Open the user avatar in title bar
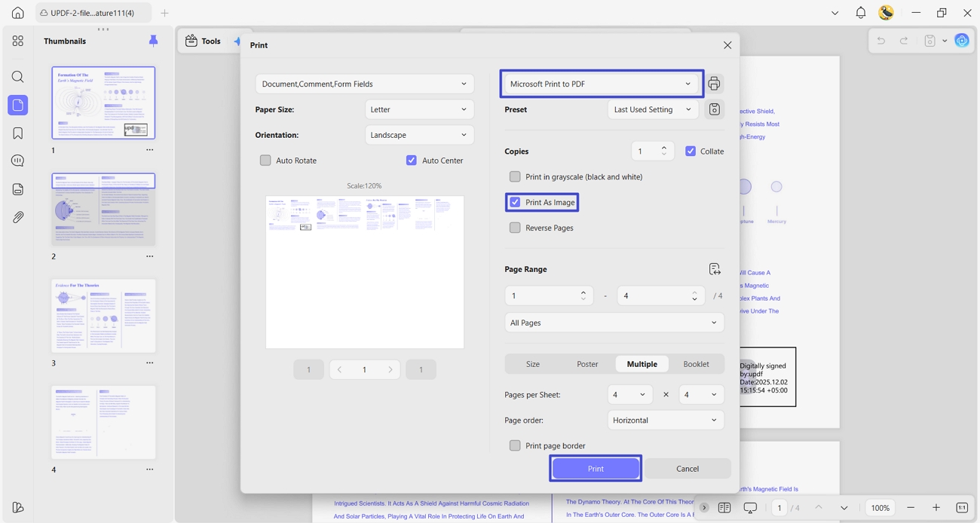 click(x=887, y=13)
